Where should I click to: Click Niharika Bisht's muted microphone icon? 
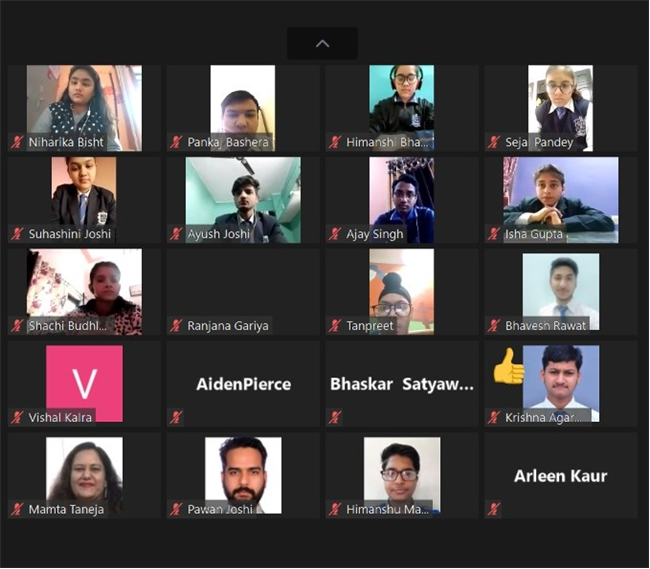pyautogui.click(x=17, y=142)
